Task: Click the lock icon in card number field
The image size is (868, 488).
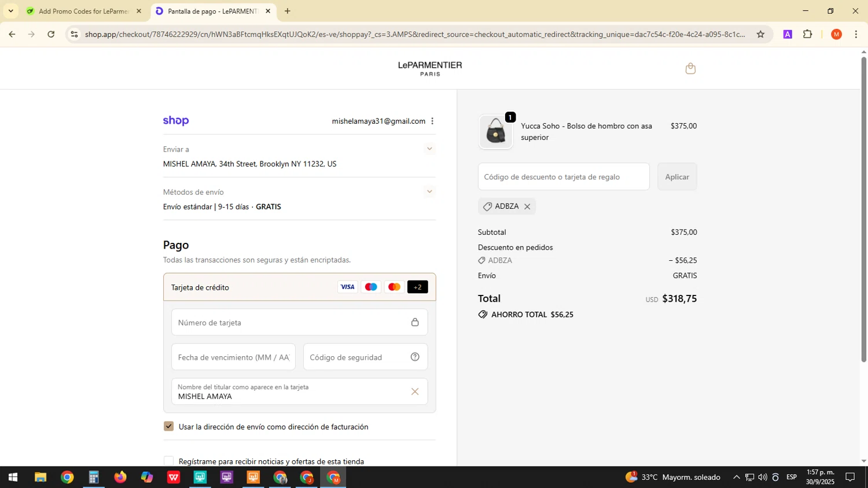Action: click(x=415, y=323)
